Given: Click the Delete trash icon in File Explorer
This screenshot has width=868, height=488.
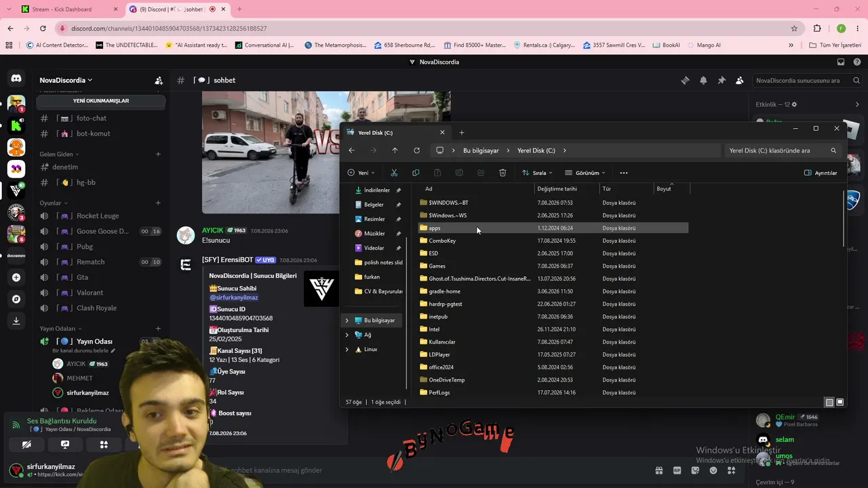Looking at the screenshot, I should [502, 173].
